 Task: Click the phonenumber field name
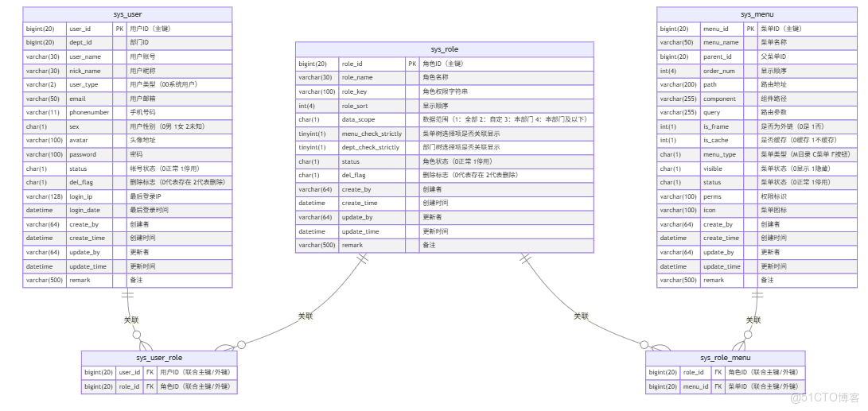(88, 112)
